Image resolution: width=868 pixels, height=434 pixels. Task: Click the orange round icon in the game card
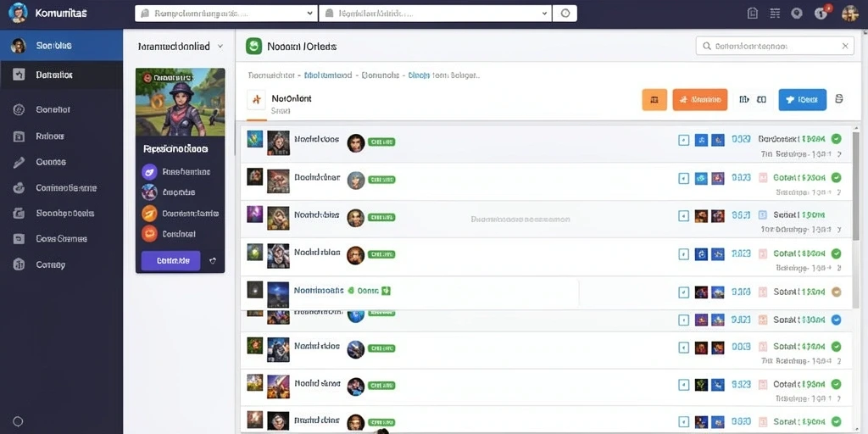[x=149, y=213]
